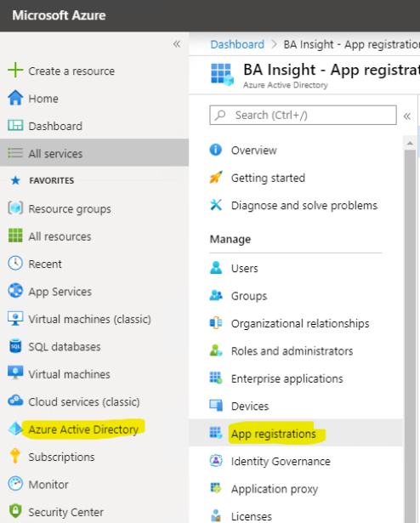Click the App registrations grid icon
This screenshot has width=420, height=523.
216,433
